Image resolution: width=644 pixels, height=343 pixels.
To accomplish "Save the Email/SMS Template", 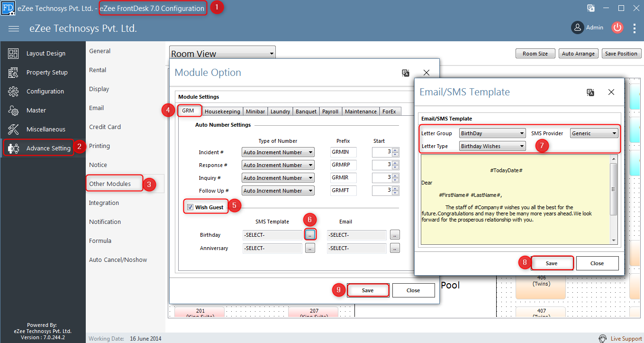I will click(552, 263).
